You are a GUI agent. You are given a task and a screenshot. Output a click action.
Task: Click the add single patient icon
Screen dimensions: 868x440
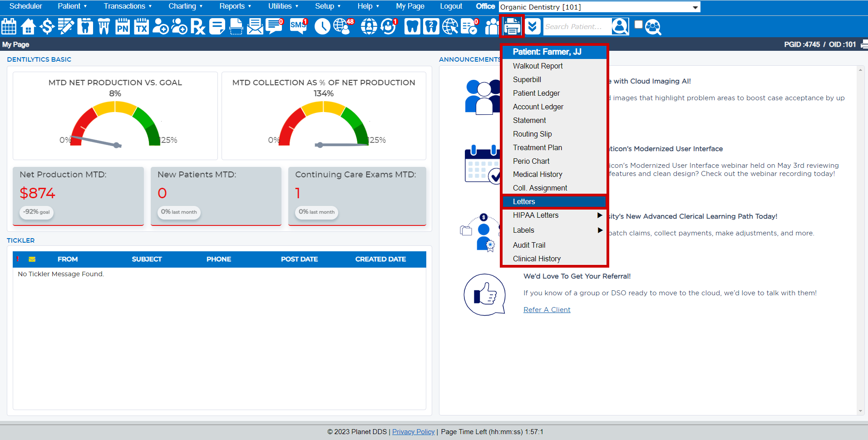tap(160, 26)
